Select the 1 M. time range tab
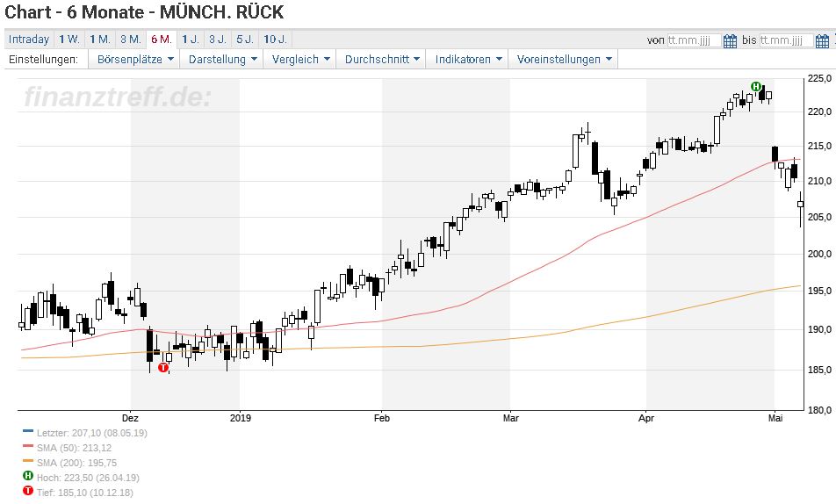Screen dimensions: 836x504 click(x=100, y=40)
